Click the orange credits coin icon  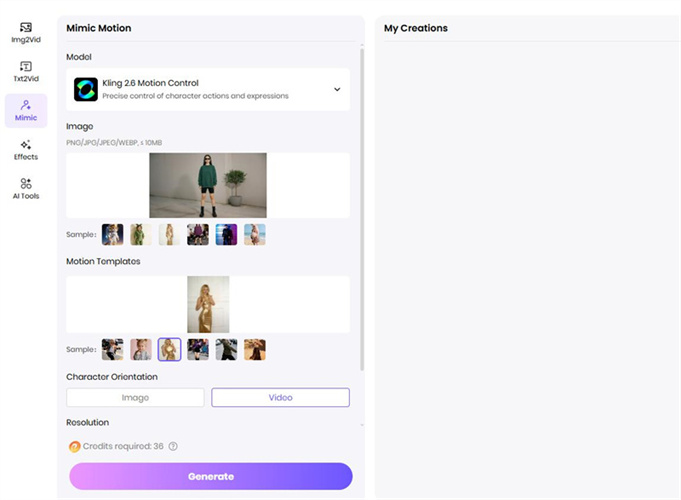pos(74,446)
